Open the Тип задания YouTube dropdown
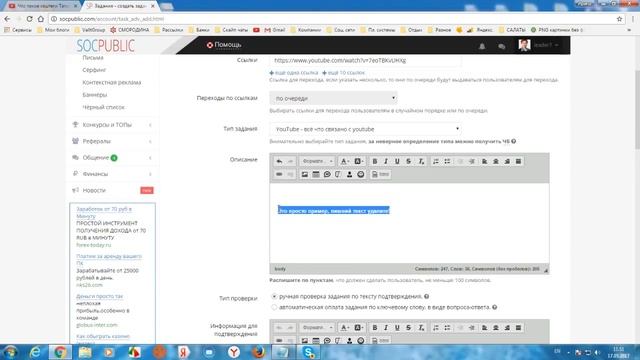This screenshot has height=360, width=640. pyautogui.click(x=366, y=129)
